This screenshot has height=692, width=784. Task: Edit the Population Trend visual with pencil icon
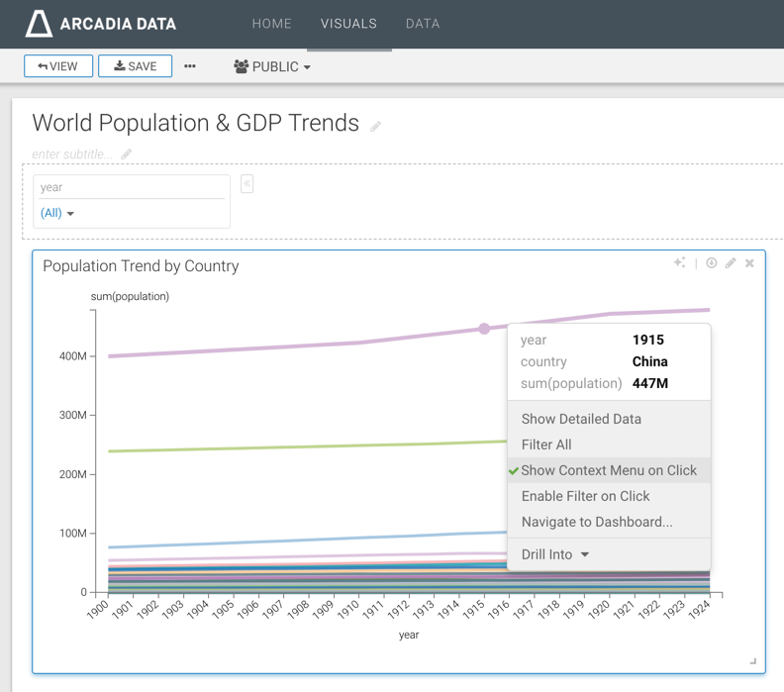(x=731, y=263)
